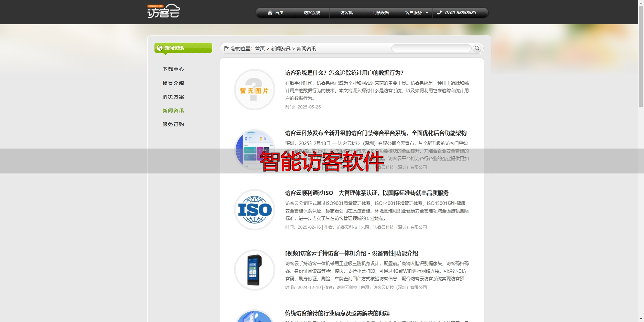Click the flag icon before 您的位置

coord(226,48)
